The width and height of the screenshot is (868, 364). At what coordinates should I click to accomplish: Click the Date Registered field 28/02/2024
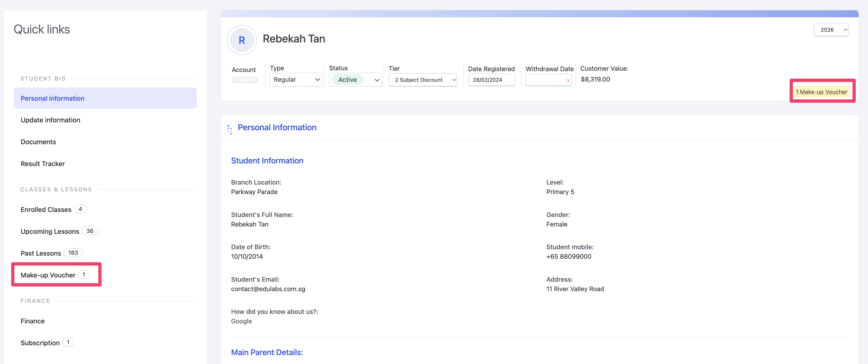[x=491, y=80]
